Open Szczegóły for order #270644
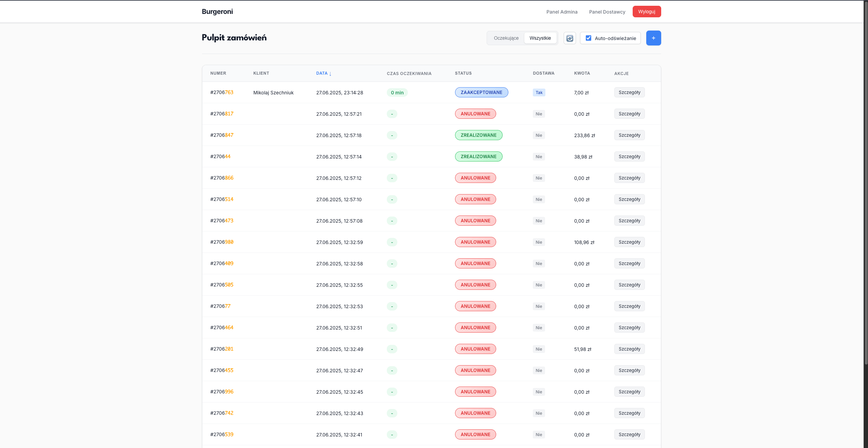This screenshot has width=868, height=448. [x=629, y=156]
